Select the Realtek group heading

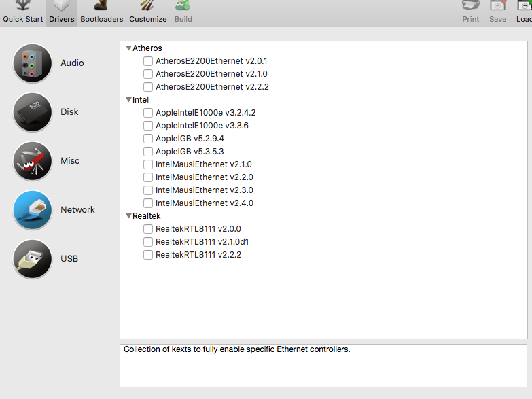pos(147,216)
